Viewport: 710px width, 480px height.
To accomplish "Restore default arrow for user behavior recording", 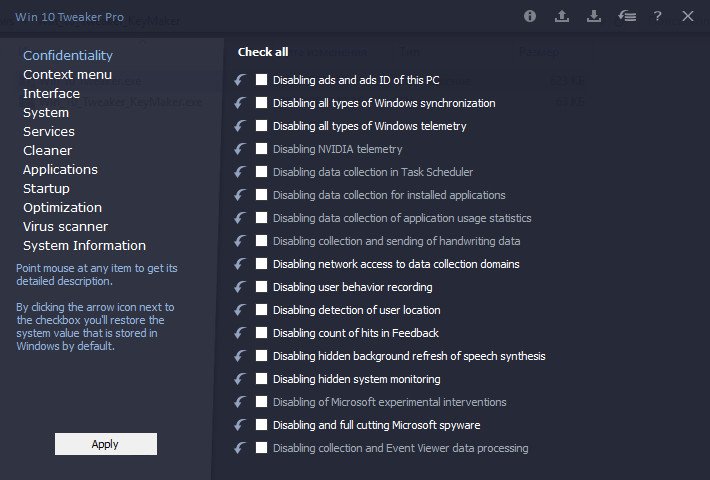I will tap(240, 287).
